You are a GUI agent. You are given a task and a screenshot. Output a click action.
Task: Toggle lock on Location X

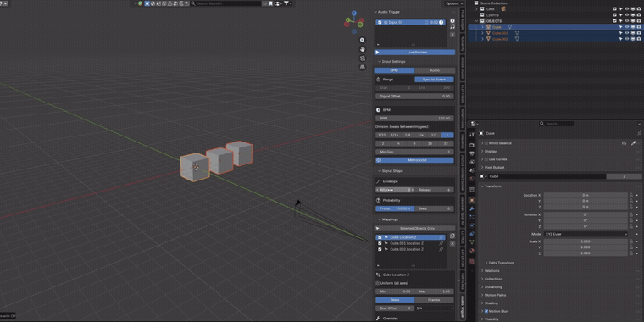630,195
